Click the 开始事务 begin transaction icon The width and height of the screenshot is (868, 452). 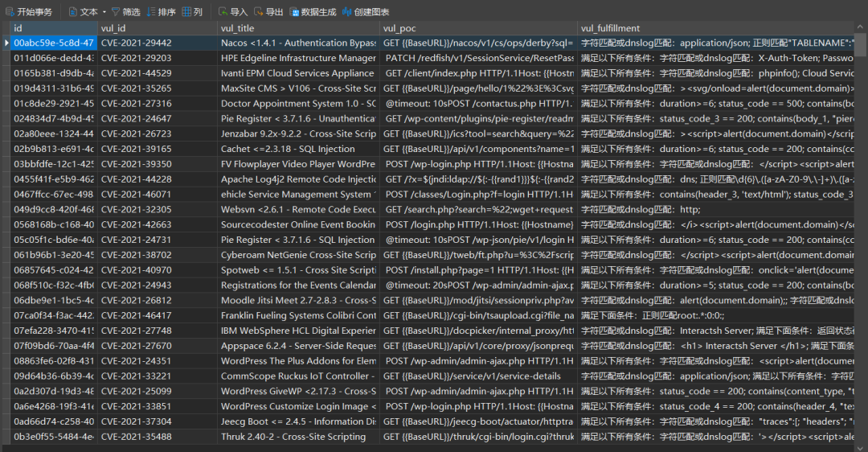click(10, 11)
